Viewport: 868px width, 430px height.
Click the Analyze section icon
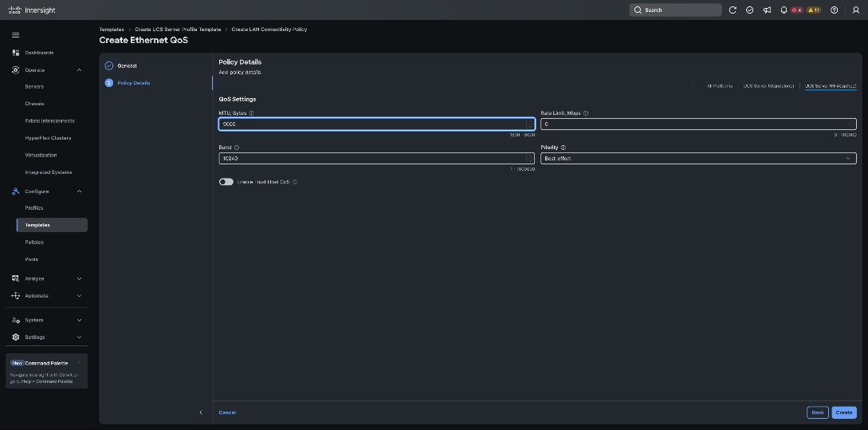coord(15,278)
